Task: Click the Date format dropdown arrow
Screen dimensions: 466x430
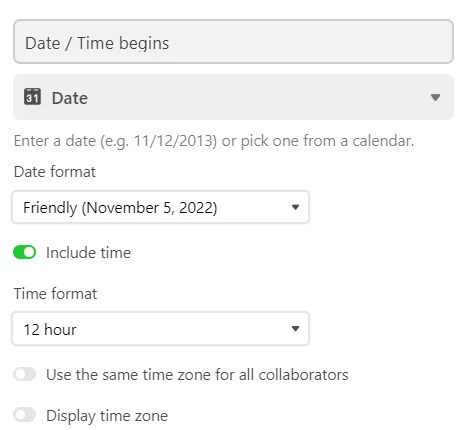Action: click(295, 207)
